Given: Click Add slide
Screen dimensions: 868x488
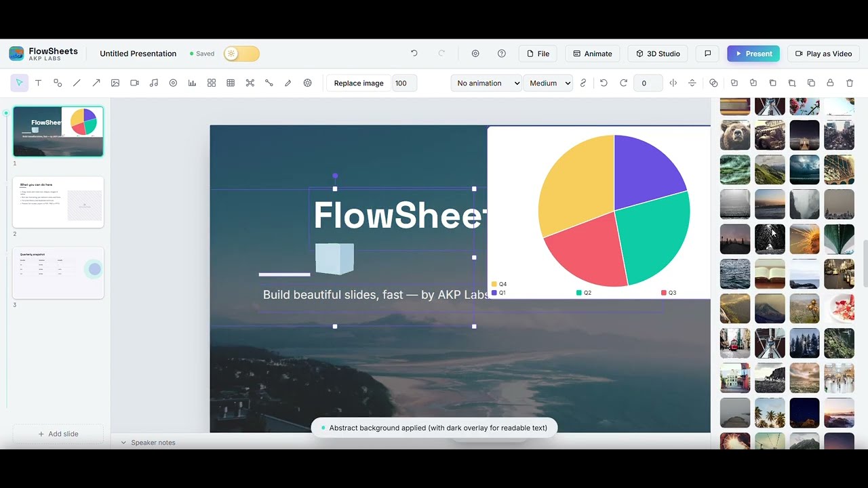Looking at the screenshot, I should coord(58,434).
